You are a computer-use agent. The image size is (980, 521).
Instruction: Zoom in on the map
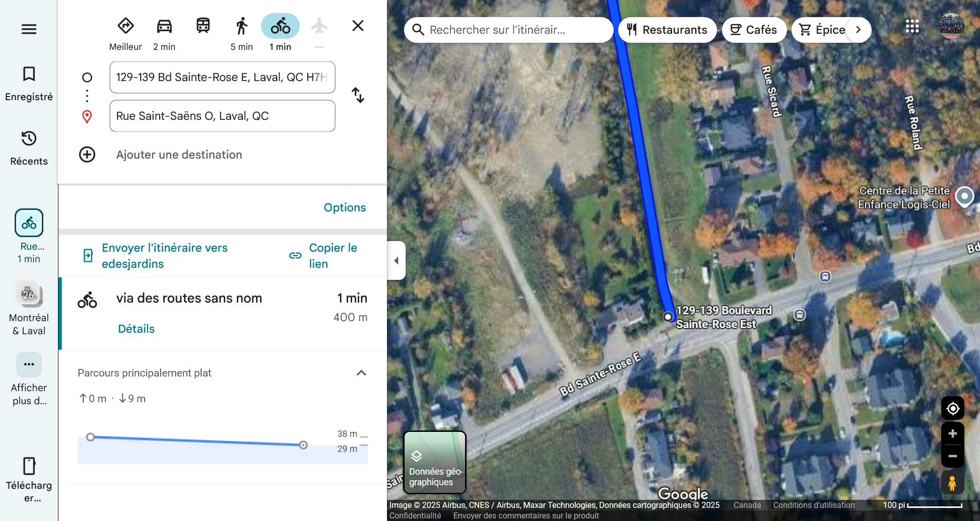(x=952, y=434)
